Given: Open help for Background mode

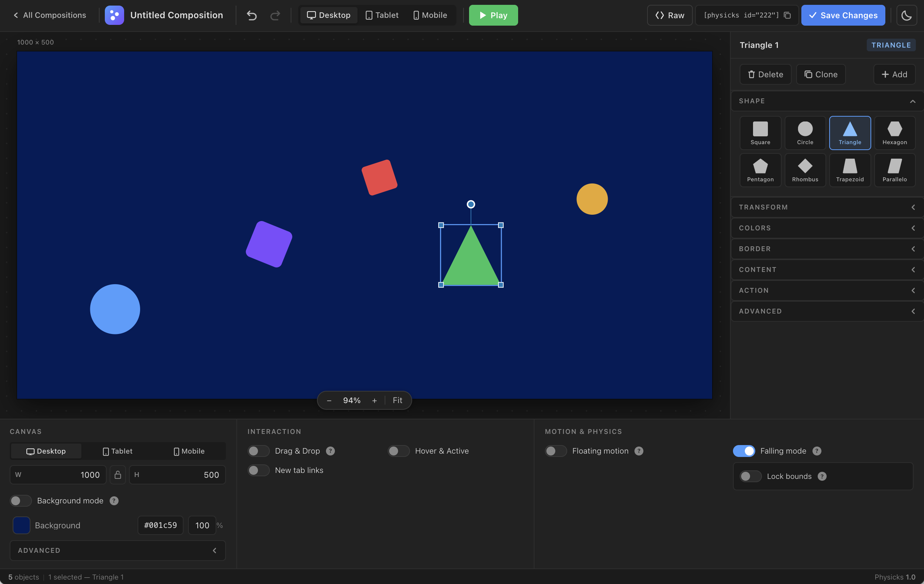Looking at the screenshot, I should point(114,501).
